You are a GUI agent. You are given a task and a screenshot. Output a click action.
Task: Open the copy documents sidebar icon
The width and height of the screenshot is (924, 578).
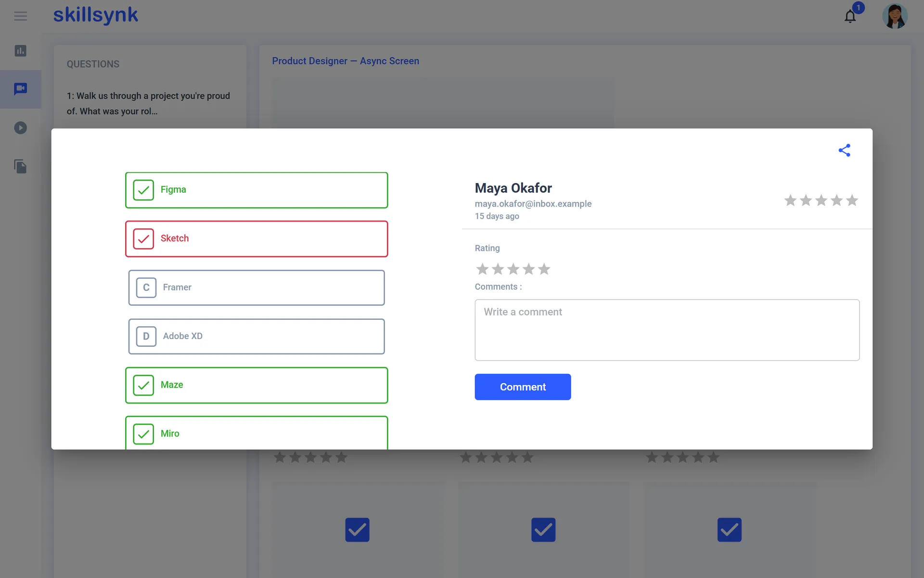tap(20, 167)
